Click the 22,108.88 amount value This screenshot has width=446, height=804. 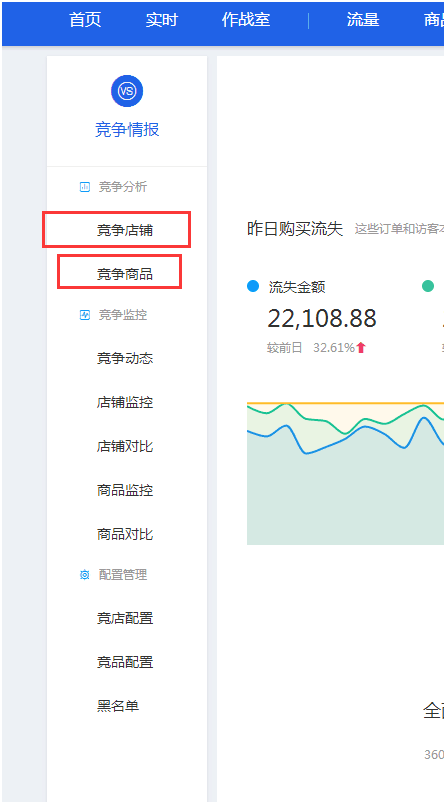(322, 319)
